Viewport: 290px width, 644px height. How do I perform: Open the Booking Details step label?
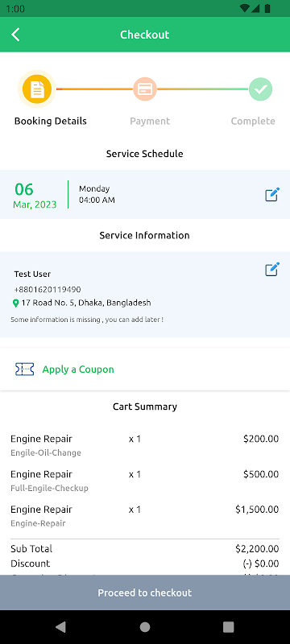pos(51,122)
